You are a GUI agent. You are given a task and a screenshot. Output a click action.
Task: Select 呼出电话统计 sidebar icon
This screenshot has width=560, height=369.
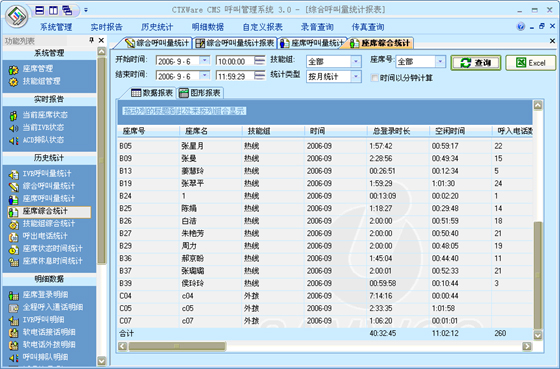pos(14,236)
